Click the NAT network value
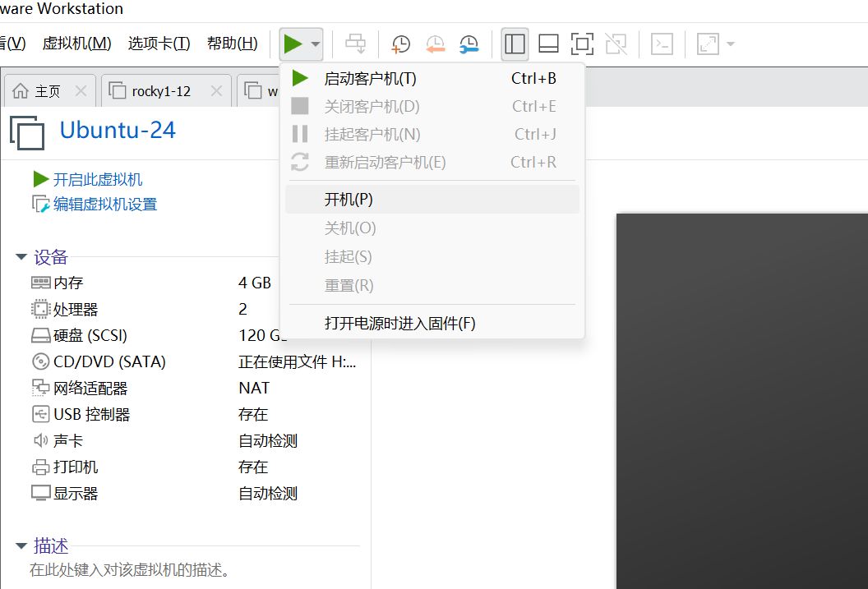The image size is (868, 589). click(254, 388)
